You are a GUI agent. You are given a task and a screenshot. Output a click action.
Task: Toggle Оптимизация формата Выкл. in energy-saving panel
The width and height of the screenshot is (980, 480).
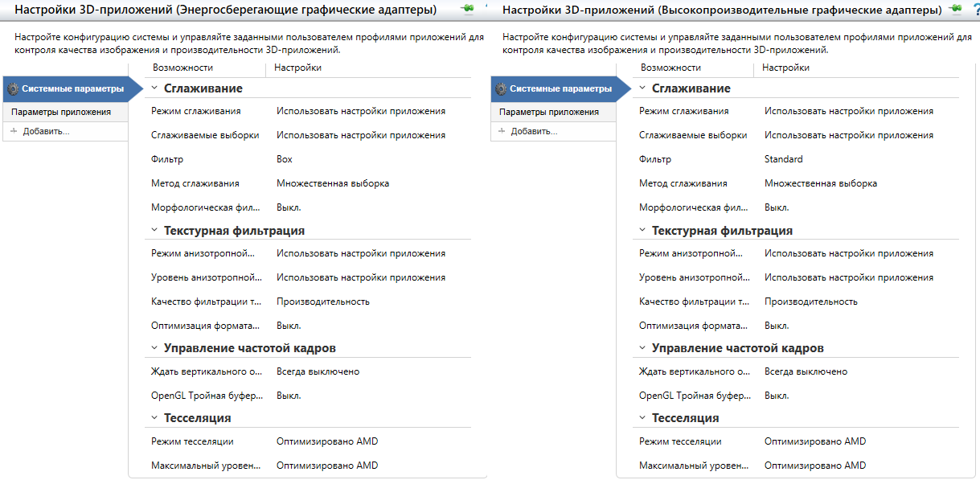point(289,326)
